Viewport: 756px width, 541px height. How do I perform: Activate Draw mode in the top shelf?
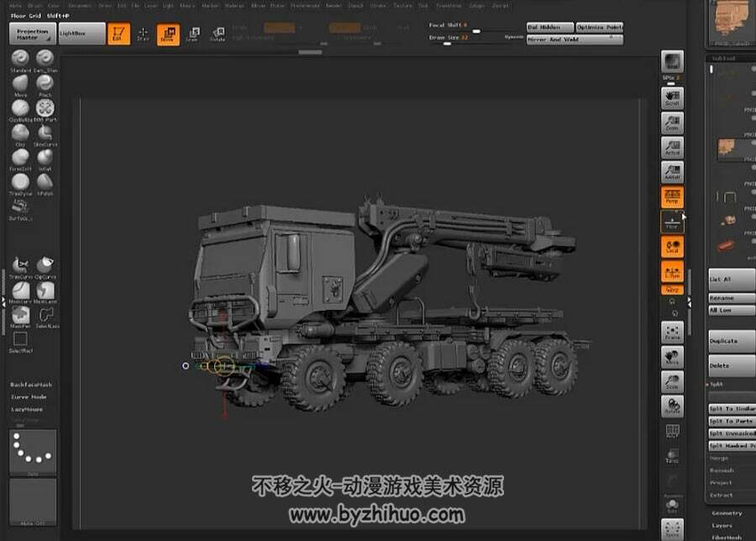click(x=143, y=34)
